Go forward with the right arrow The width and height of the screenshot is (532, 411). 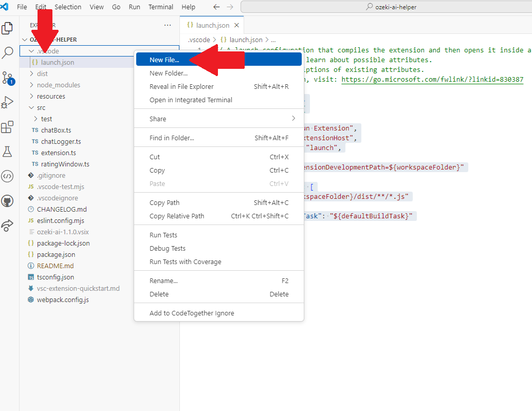coord(230,7)
